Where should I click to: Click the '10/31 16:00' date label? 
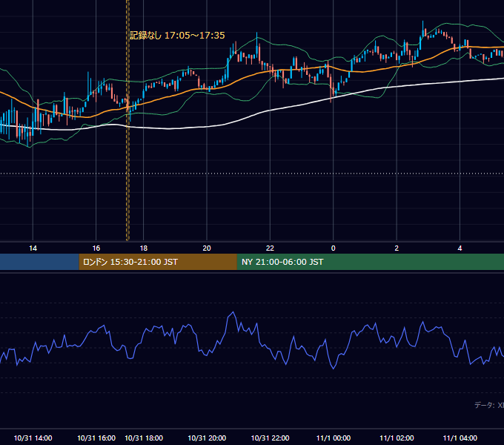(x=96, y=438)
